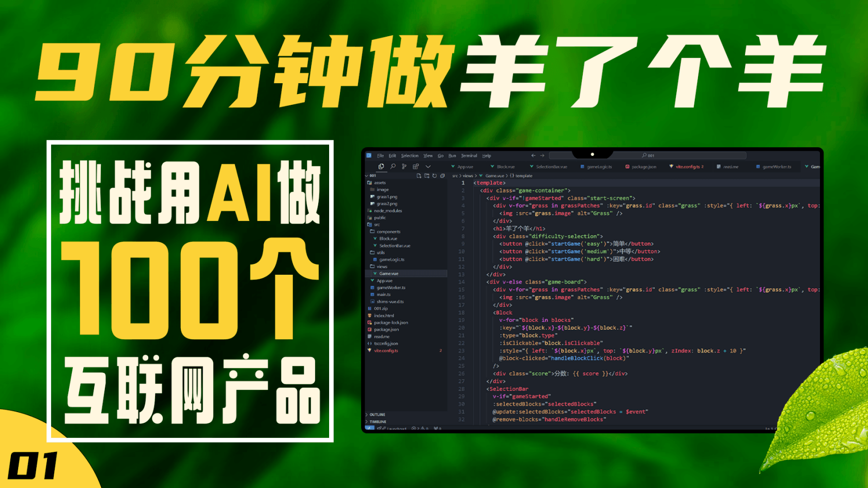The height and width of the screenshot is (488, 868).
Task: Click the New Folder icon in explorer header
Action: (x=427, y=176)
